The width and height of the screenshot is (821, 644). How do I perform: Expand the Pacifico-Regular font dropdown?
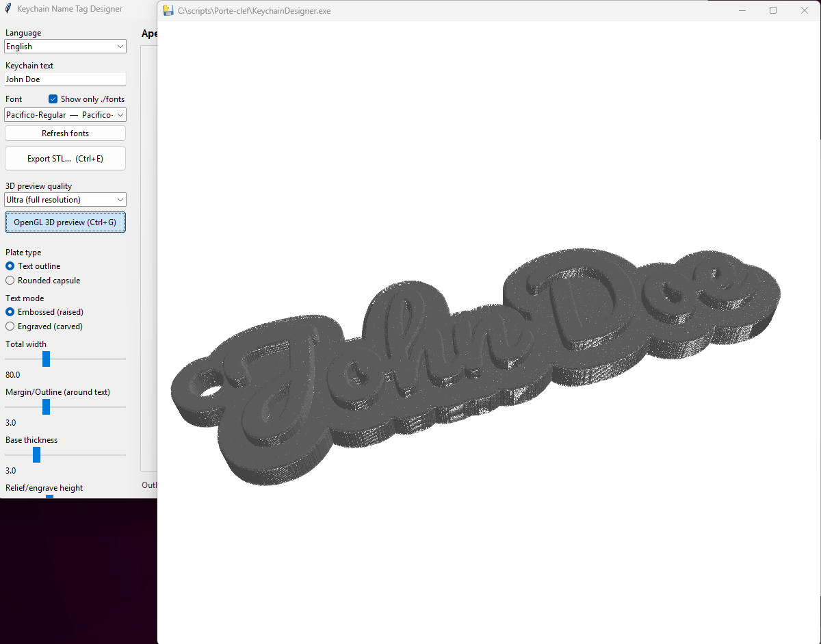point(65,115)
